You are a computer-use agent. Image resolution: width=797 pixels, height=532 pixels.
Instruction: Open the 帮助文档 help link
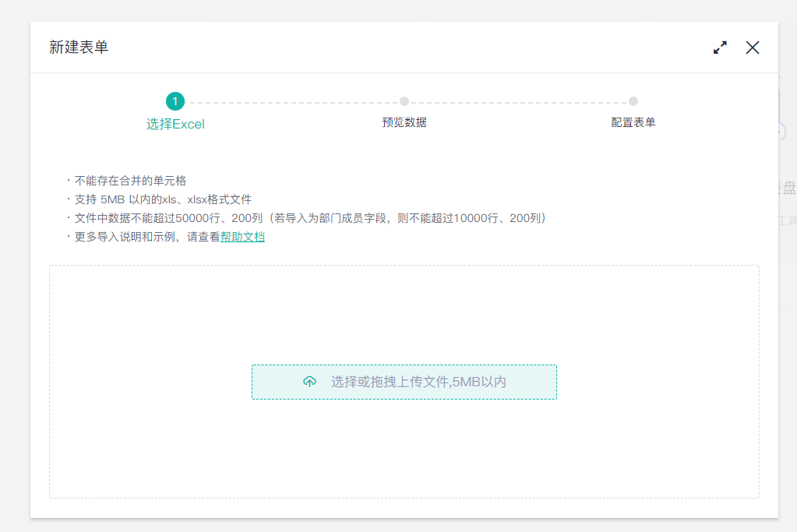(242, 237)
